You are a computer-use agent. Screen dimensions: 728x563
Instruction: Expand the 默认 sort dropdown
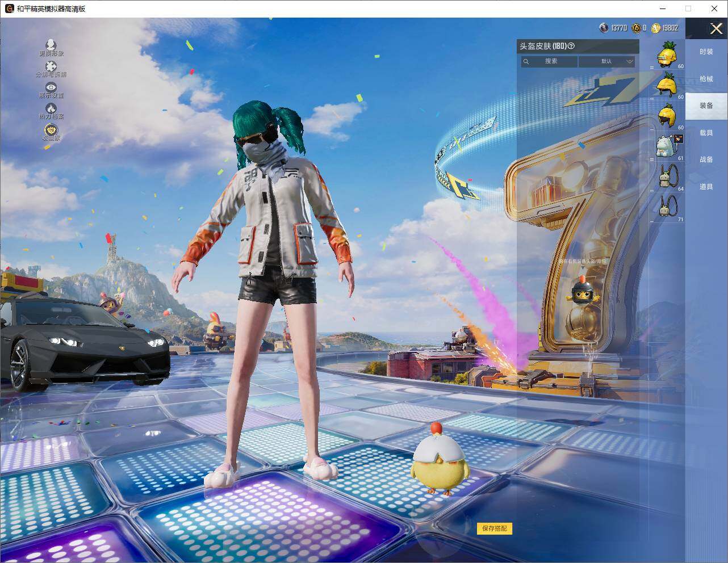point(607,61)
